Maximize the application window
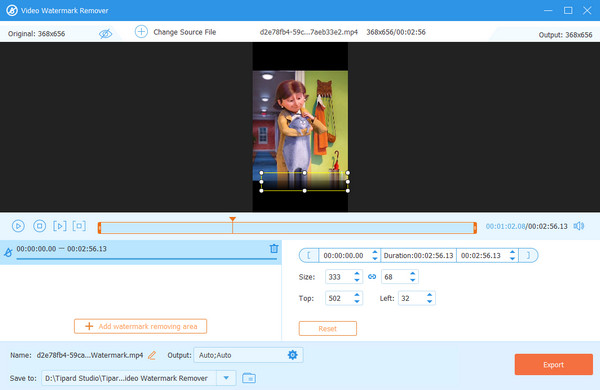Screen dimensions: 600x390 [x=568, y=10]
